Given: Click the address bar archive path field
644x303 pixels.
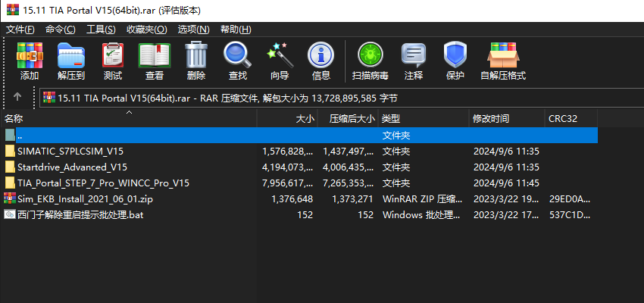Looking at the screenshot, I should click(x=342, y=98).
